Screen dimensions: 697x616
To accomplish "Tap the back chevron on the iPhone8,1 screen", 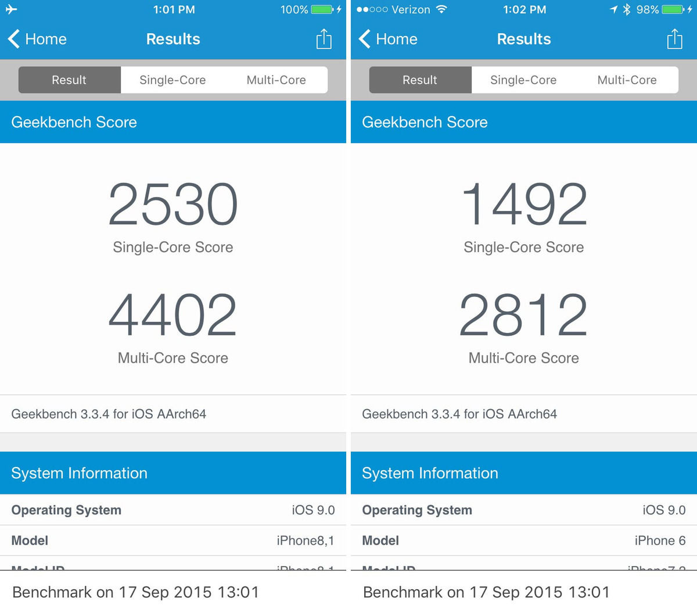I will 14,39.
